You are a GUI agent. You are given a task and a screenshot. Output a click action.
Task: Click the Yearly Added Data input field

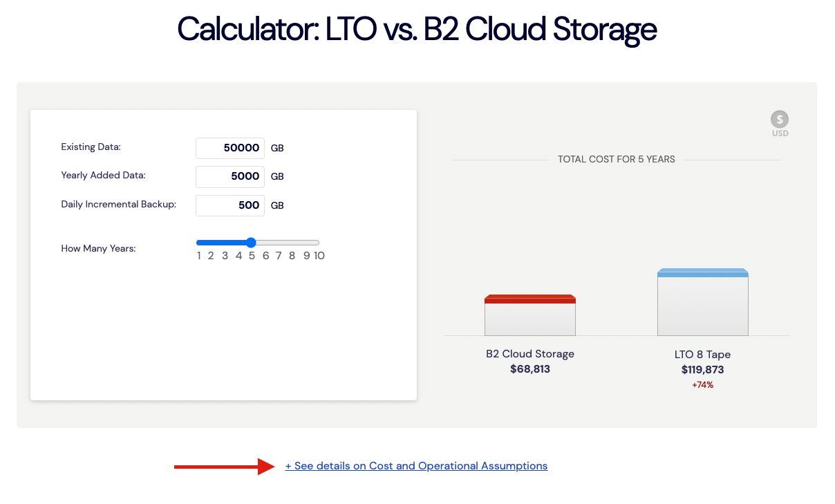pyautogui.click(x=230, y=176)
